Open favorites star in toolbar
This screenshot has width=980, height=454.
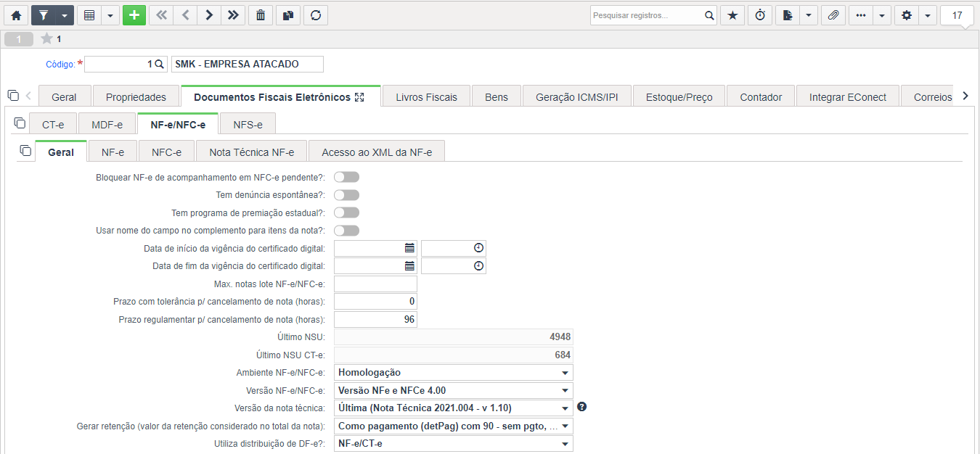(x=732, y=15)
